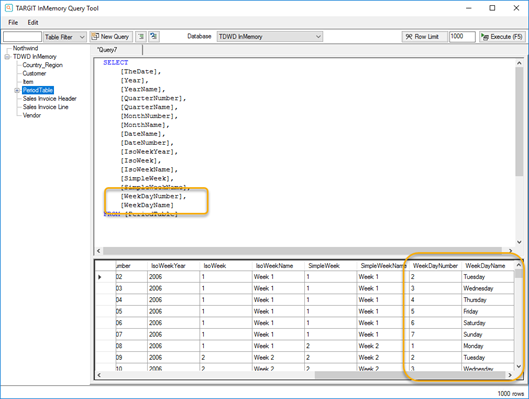Click the results grid scroll left arrow
529x399 pixels.
click(x=99, y=375)
